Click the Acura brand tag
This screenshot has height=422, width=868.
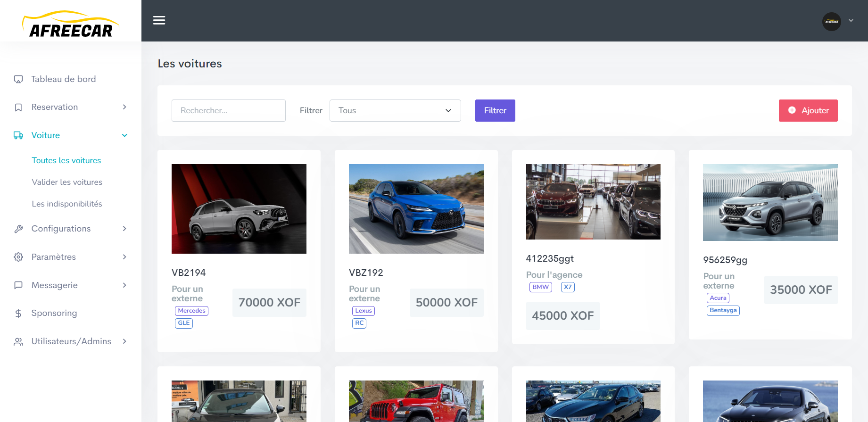718,298
